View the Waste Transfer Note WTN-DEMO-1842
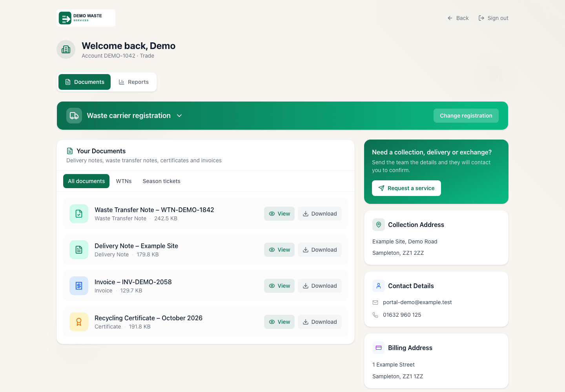Viewport: 565px width, 392px height. point(279,214)
